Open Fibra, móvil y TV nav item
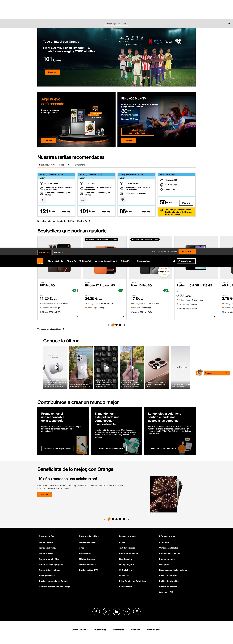 point(55,261)
